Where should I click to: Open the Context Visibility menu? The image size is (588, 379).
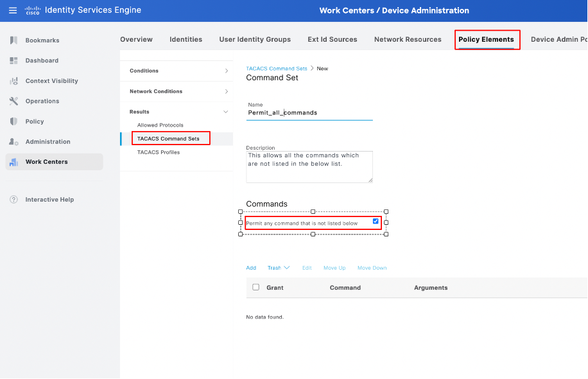pos(52,81)
